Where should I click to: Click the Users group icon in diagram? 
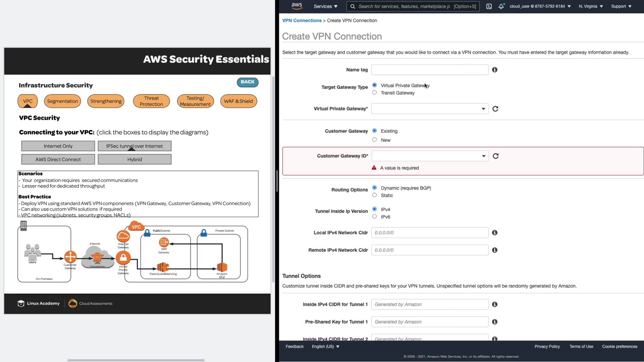tap(33, 251)
